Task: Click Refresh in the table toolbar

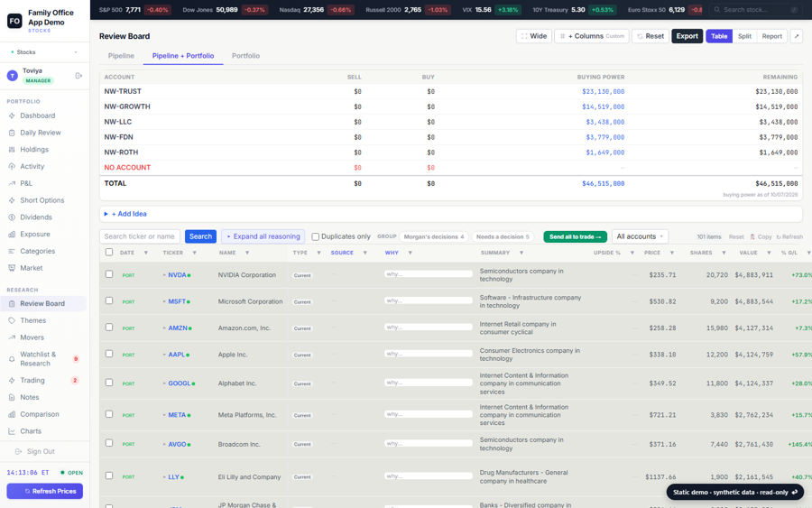Action: pyautogui.click(x=789, y=236)
